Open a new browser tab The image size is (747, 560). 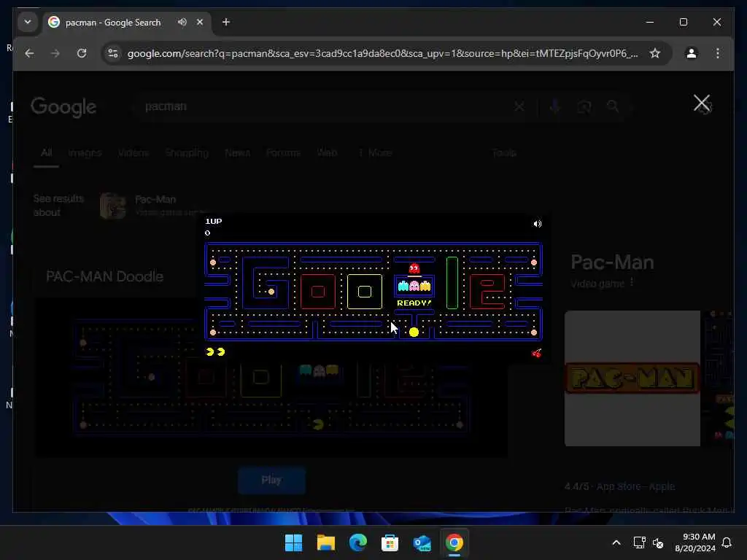226,22
